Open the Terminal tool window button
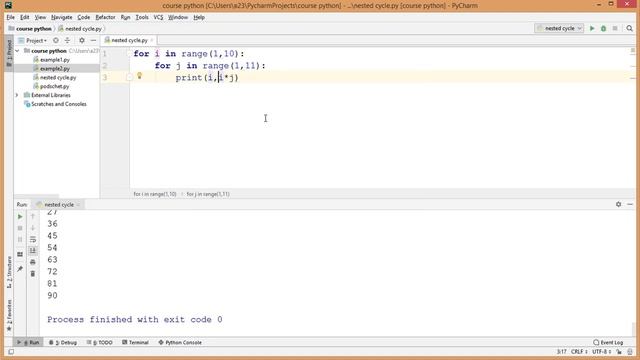 click(135, 342)
